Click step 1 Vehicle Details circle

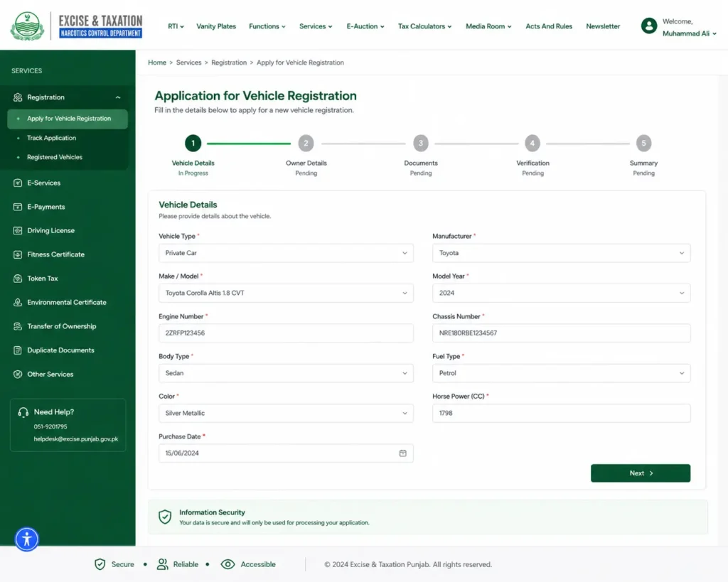[193, 144]
